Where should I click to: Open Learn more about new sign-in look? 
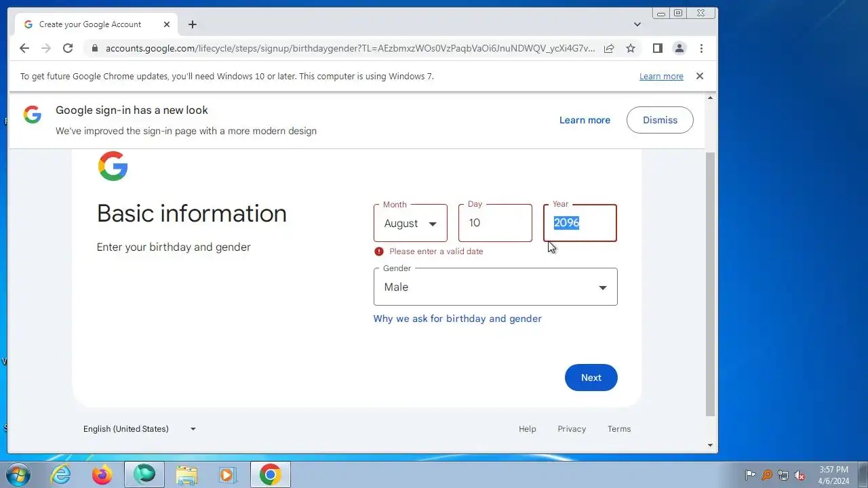point(585,120)
